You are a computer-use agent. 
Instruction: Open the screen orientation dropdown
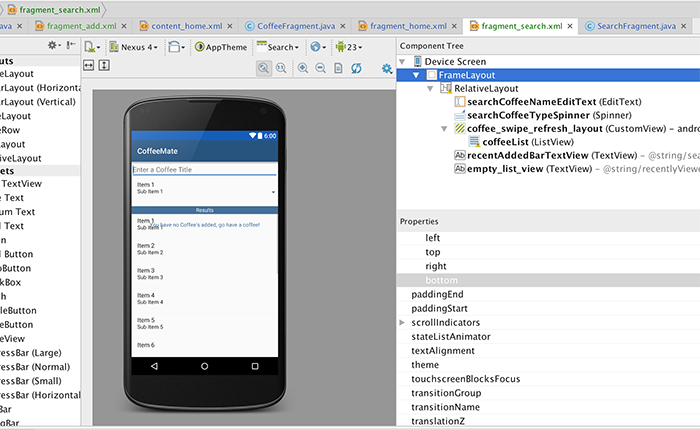(x=177, y=47)
